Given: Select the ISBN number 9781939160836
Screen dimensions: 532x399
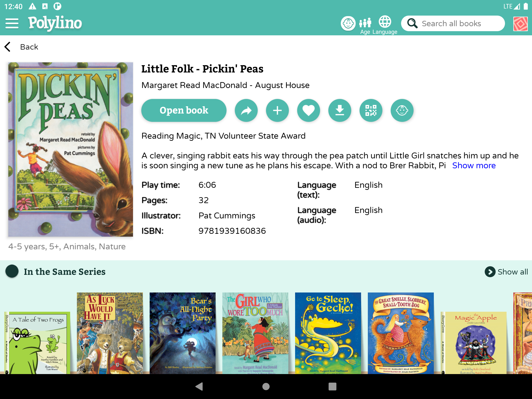Looking at the screenshot, I should pyautogui.click(x=232, y=231).
